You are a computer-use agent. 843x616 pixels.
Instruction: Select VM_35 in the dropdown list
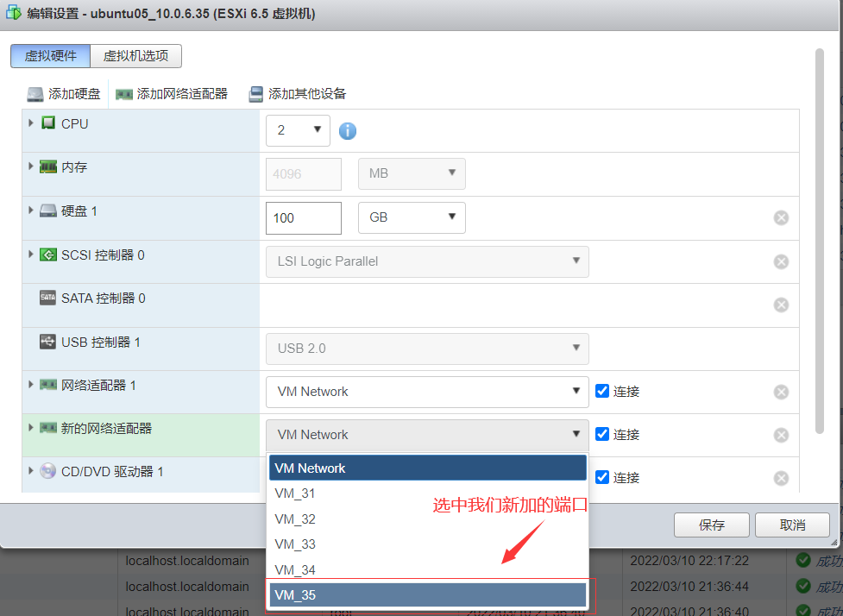(x=427, y=595)
